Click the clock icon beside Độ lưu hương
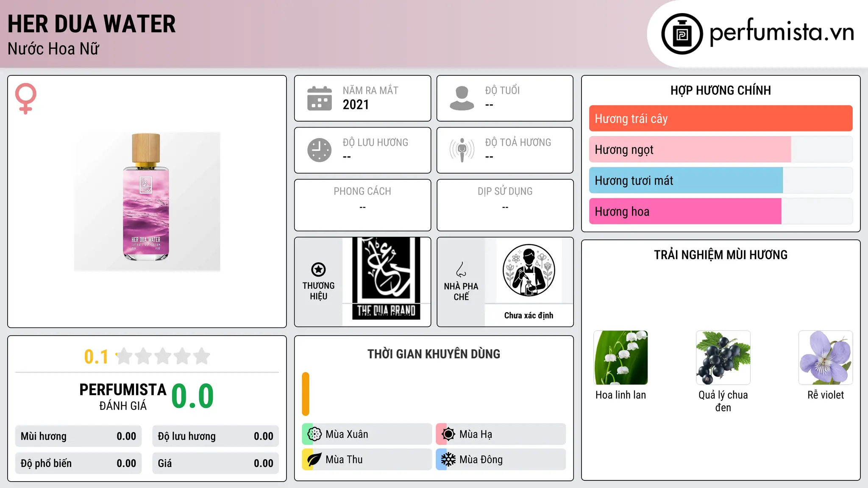This screenshot has width=868, height=488. click(x=320, y=150)
